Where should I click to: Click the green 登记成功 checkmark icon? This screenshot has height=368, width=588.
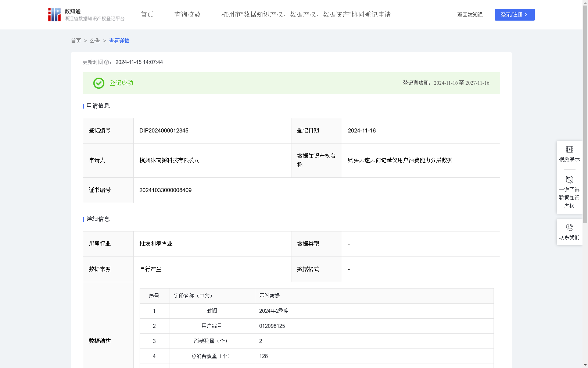click(98, 83)
